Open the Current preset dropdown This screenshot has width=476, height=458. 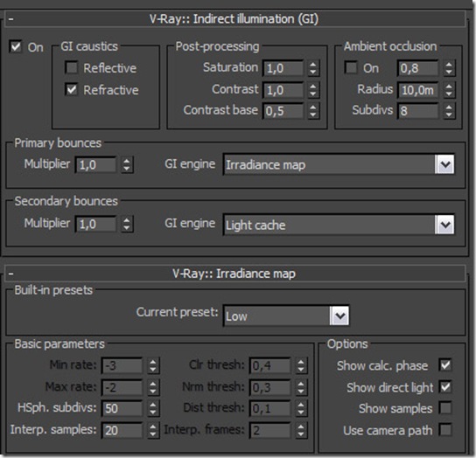tap(286, 316)
